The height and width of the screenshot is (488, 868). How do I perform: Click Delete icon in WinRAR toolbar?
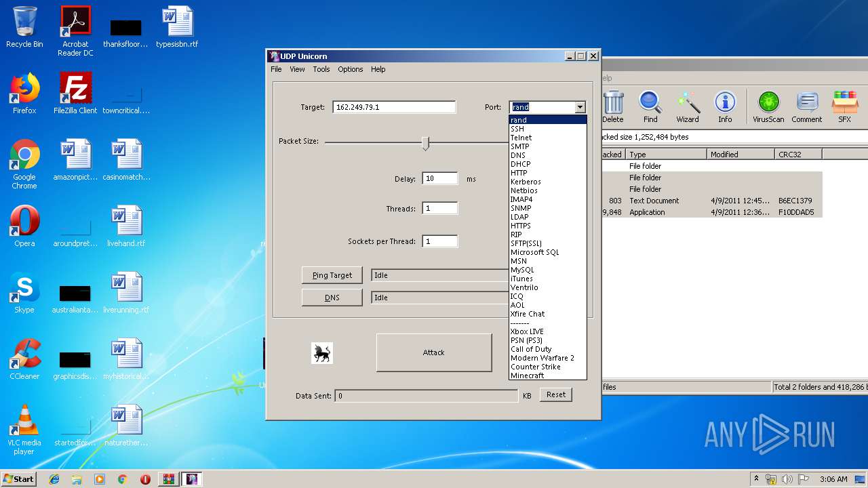[613, 107]
